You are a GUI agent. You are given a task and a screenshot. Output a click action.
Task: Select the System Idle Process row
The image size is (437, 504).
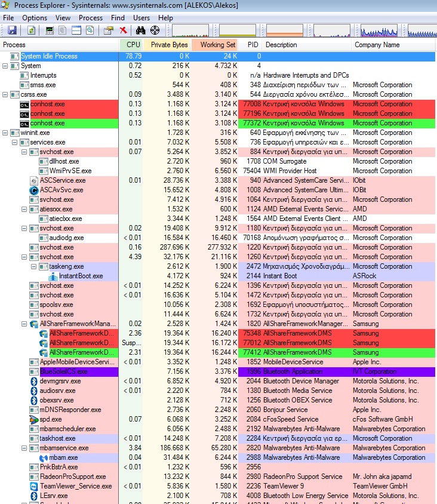coord(219,56)
